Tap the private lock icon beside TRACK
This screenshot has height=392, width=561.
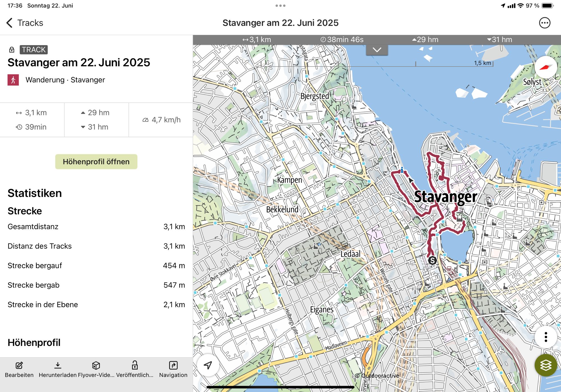tap(12, 50)
